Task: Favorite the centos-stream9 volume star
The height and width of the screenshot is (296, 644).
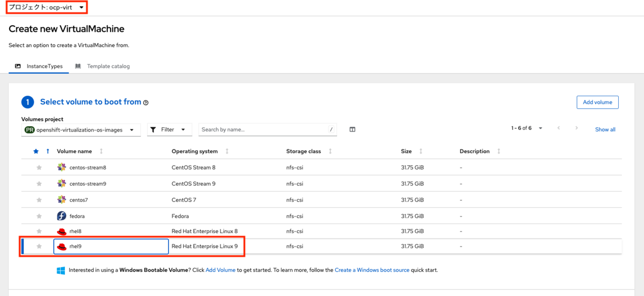Action: (39, 184)
